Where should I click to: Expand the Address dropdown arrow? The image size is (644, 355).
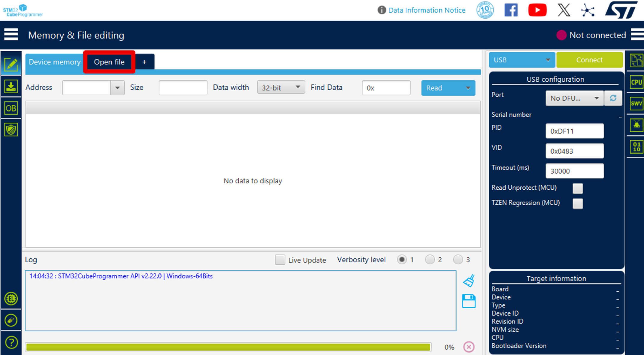[117, 88]
